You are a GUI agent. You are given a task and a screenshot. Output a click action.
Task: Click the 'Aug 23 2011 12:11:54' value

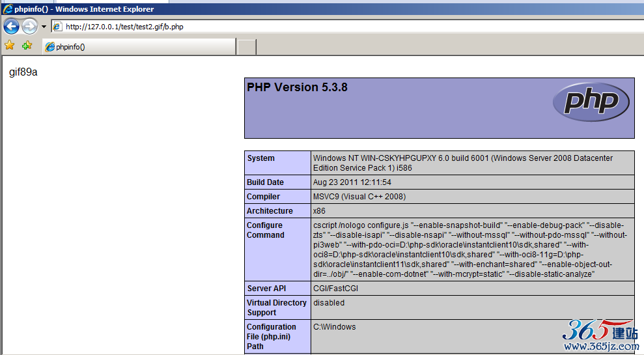click(352, 182)
